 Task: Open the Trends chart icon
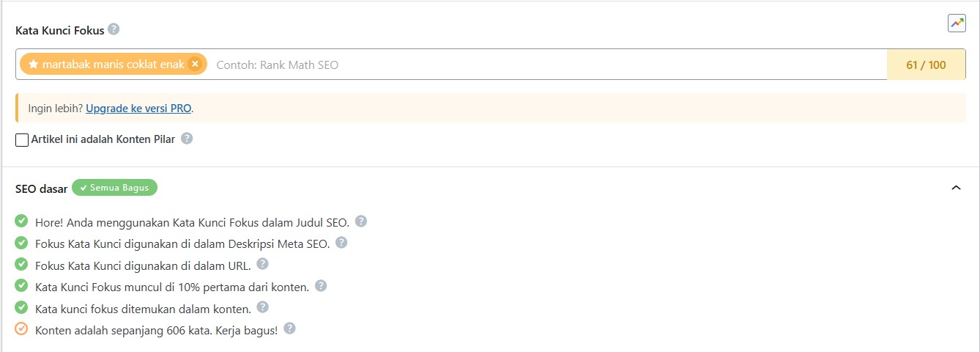[957, 23]
